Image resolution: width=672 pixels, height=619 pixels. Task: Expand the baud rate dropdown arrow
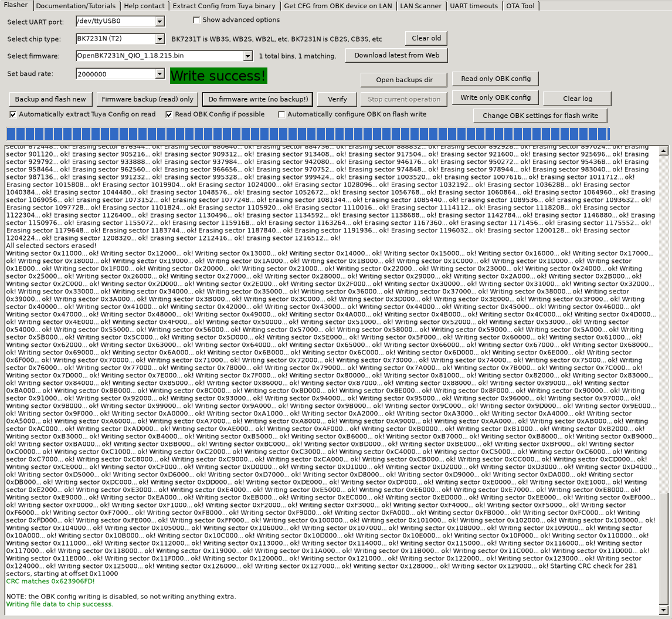coord(160,74)
